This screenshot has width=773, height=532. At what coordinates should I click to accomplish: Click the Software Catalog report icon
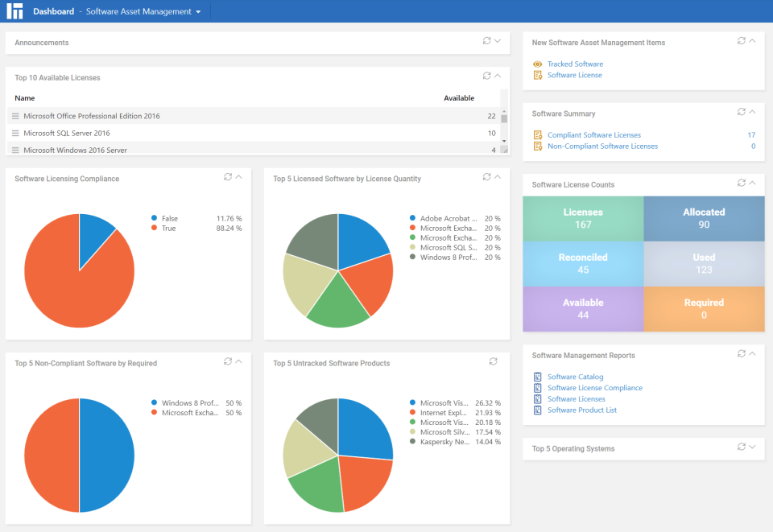tap(537, 377)
